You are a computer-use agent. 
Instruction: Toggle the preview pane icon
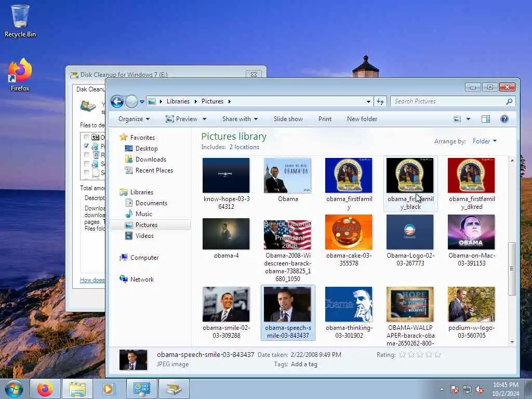click(x=486, y=119)
